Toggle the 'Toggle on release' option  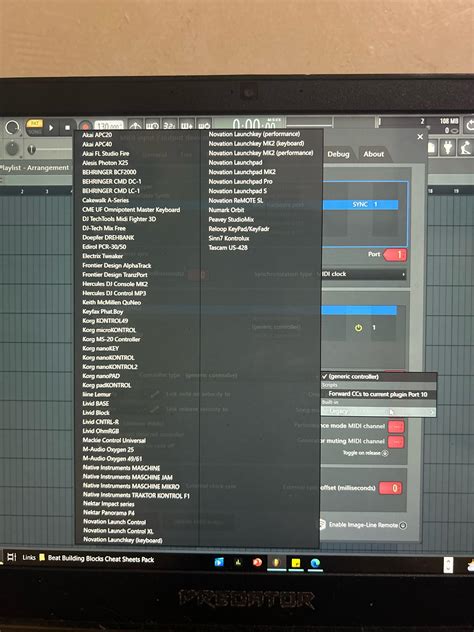coord(385,453)
